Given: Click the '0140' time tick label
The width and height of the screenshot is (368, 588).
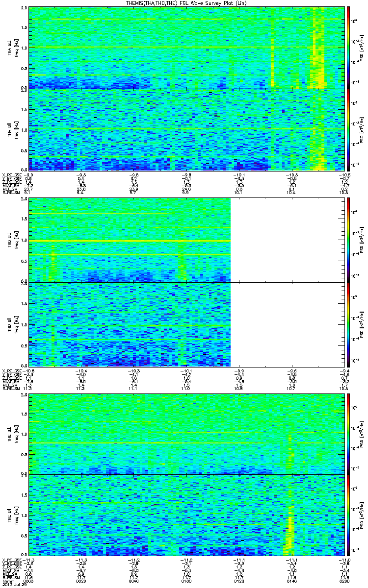Looking at the screenshot, I should pos(292,581).
